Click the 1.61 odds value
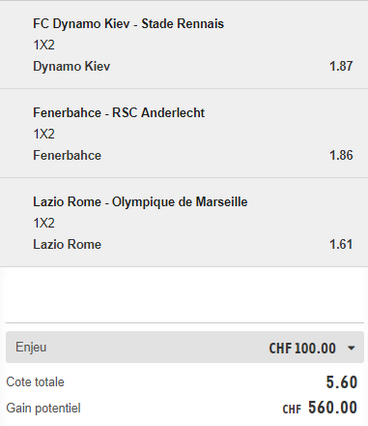368x426 pixels. click(x=341, y=244)
